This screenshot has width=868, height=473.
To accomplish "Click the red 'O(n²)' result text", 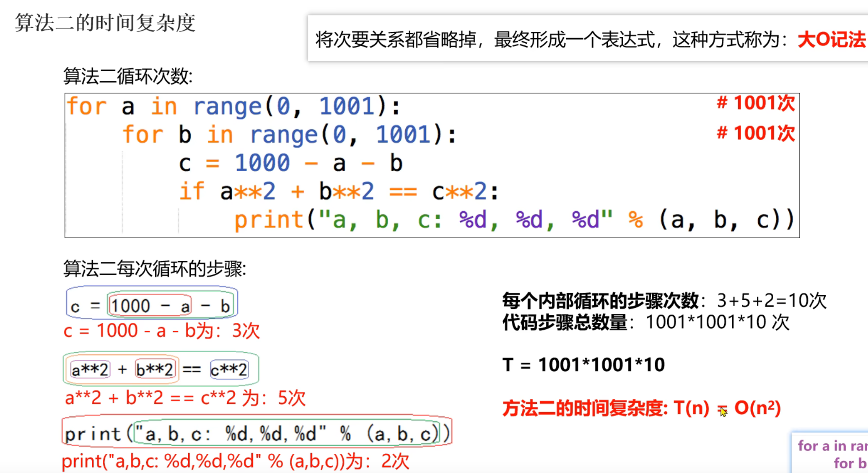I will click(757, 408).
